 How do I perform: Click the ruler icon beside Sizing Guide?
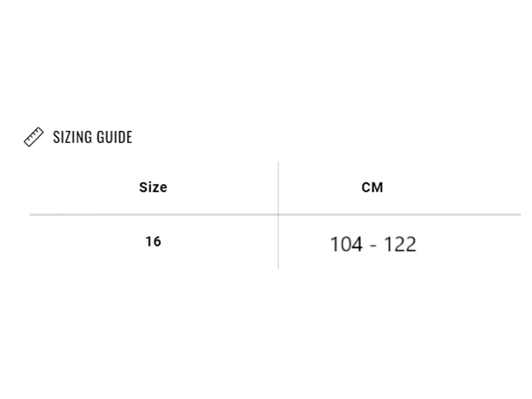[34, 137]
